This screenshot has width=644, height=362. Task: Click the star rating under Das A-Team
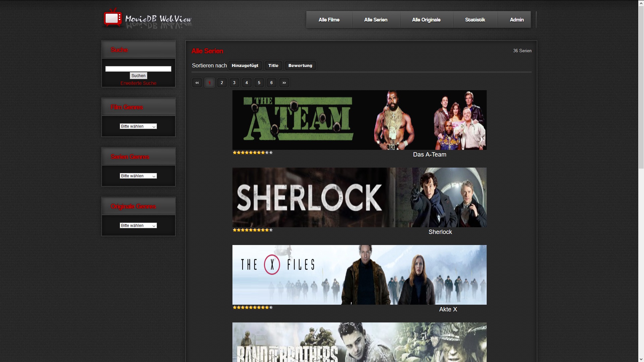[x=253, y=153]
